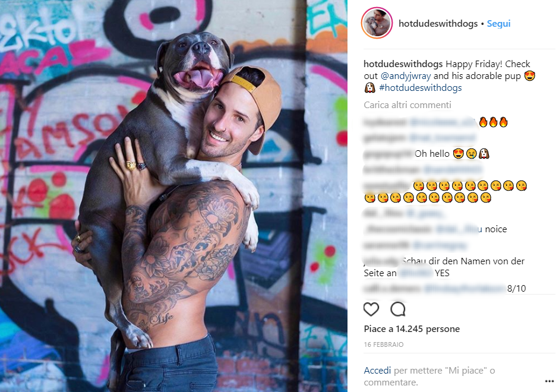Click the main photo of man and dog
This screenshot has height=392, width=556.
[x=173, y=196]
